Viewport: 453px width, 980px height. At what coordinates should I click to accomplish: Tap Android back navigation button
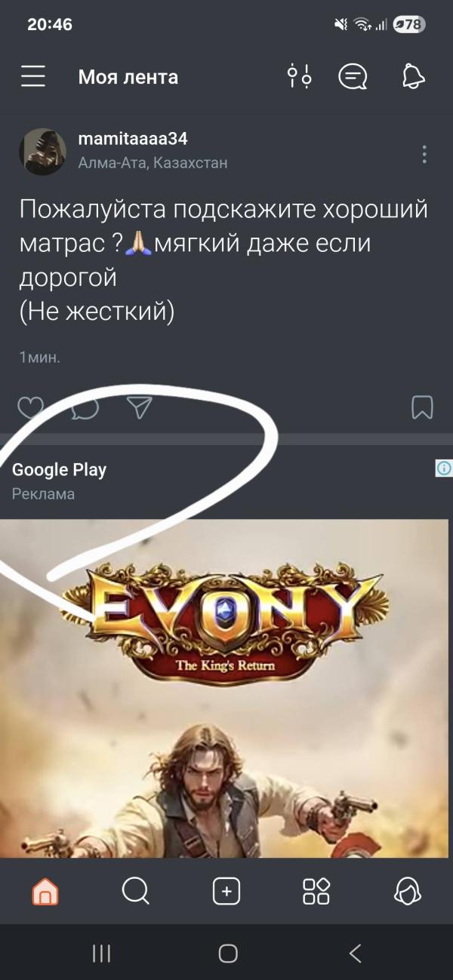tap(356, 953)
